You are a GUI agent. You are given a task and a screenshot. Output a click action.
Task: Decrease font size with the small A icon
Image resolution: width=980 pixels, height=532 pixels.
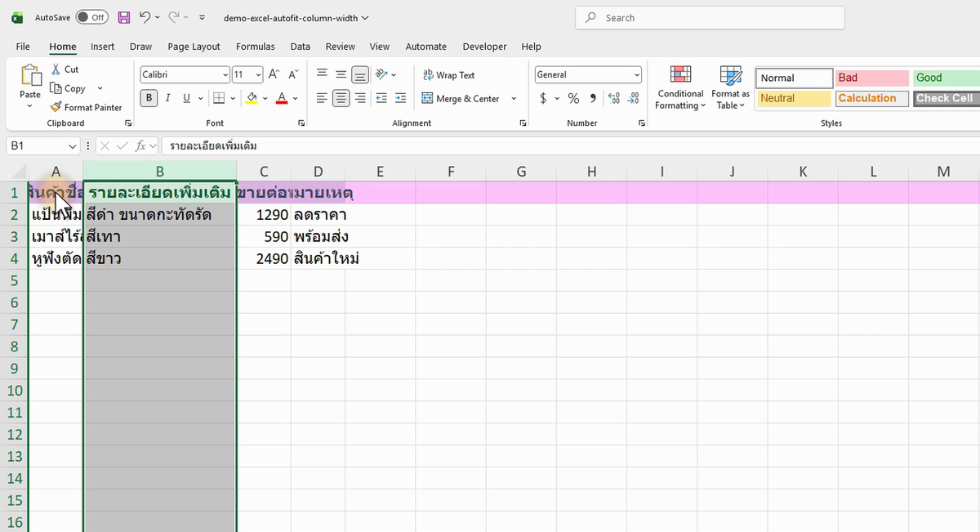(293, 74)
